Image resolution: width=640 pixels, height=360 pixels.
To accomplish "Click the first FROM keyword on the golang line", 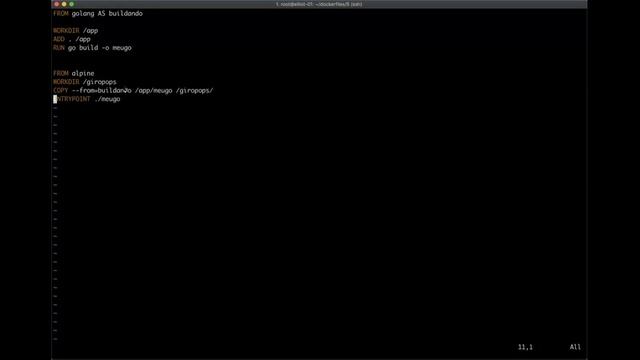I will (x=61, y=13).
